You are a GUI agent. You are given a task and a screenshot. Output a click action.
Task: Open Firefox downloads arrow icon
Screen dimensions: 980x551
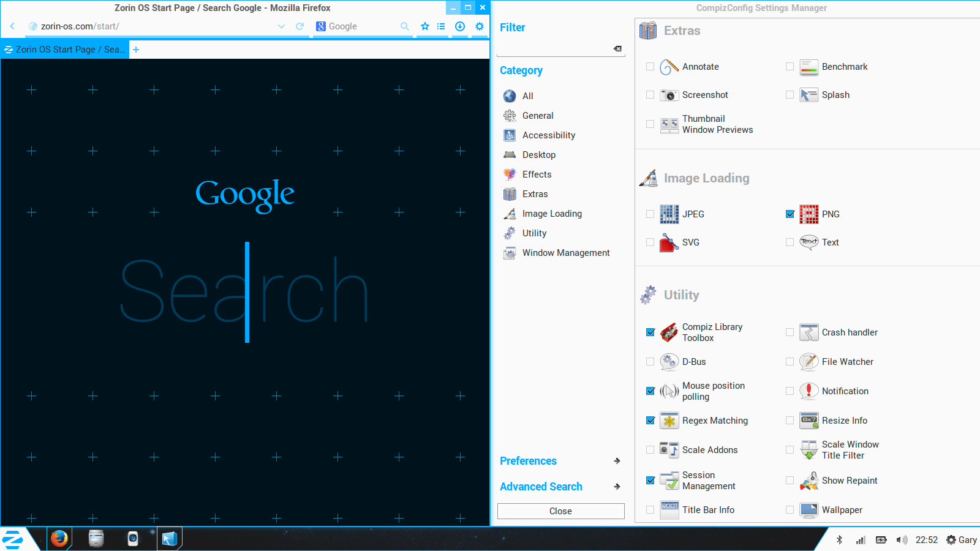coord(460,26)
